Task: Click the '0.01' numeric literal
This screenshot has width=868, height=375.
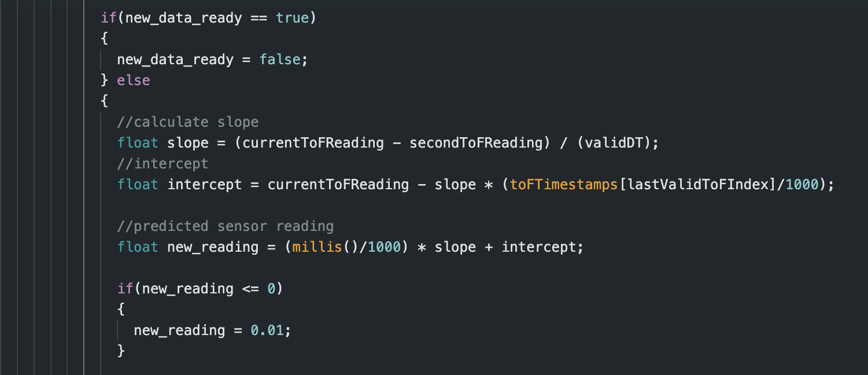Action: tap(267, 330)
